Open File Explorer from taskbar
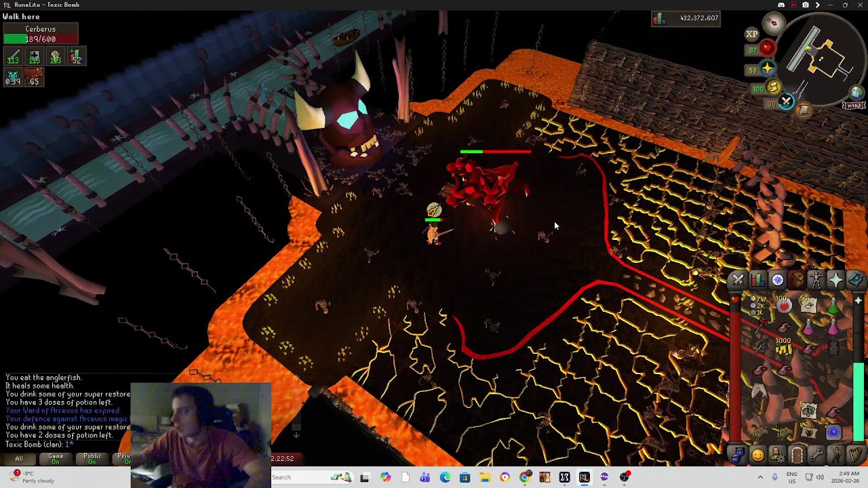The height and width of the screenshot is (488, 868). point(485,477)
